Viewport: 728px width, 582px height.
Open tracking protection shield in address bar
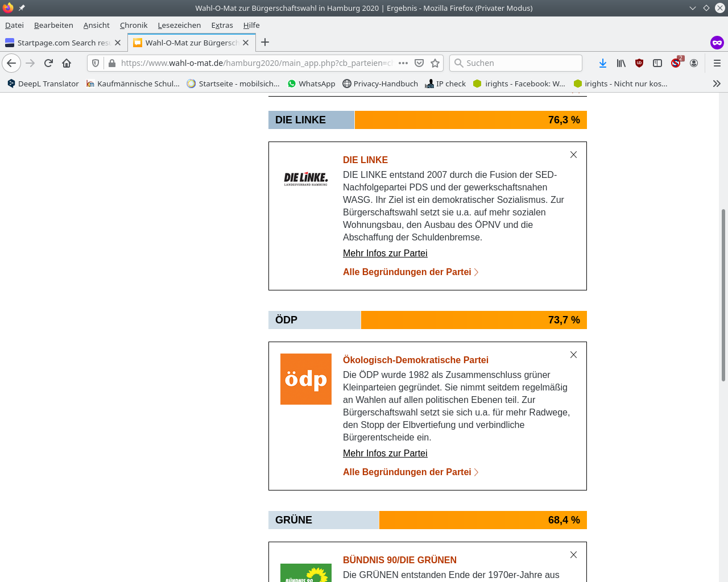[x=96, y=63]
